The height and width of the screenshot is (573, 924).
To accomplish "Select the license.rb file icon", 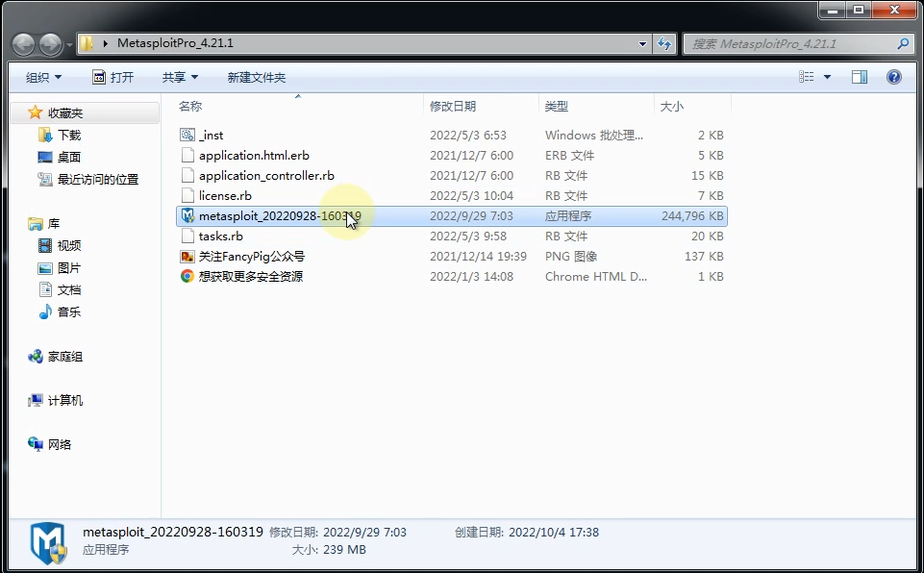I will click(187, 195).
